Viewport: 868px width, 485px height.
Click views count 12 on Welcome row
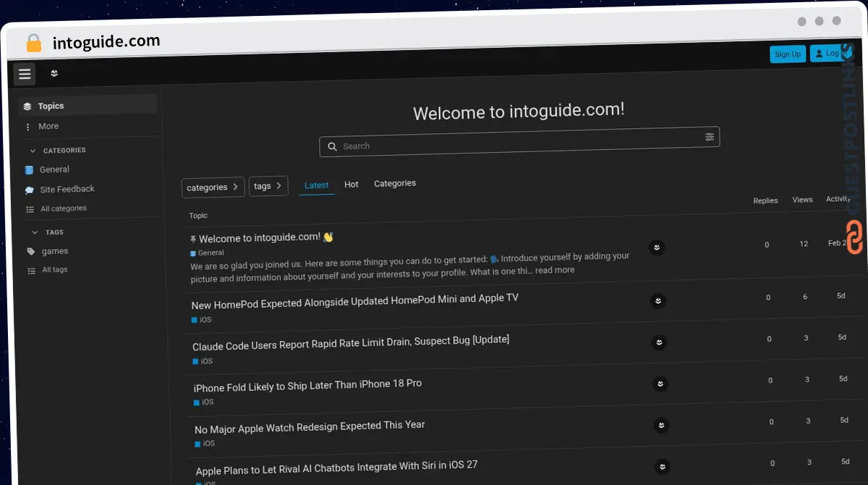(x=804, y=244)
